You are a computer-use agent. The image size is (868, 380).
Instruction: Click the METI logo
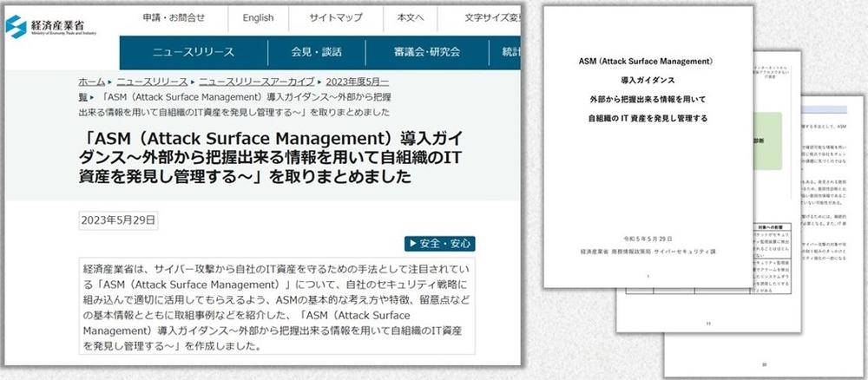(x=51, y=26)
